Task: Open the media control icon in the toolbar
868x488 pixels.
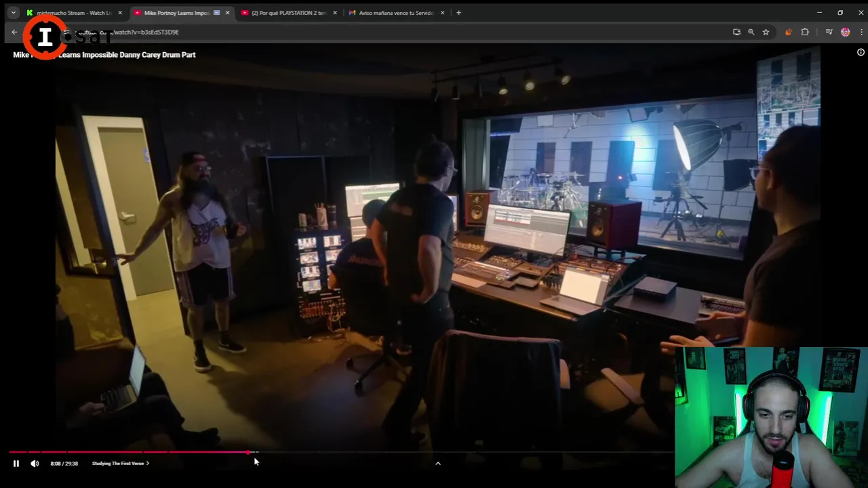Action: [x=829, y=32]
